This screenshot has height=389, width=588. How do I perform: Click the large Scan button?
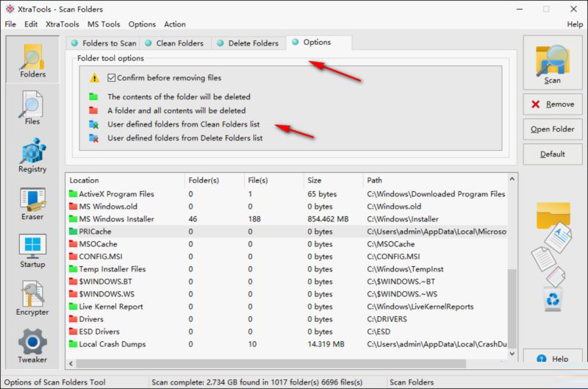pos(553,63)
